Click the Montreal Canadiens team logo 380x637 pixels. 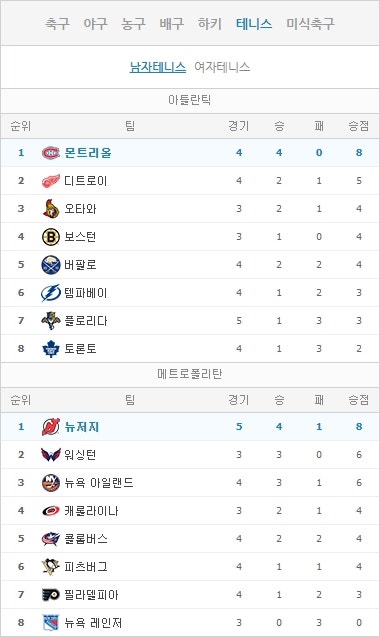51,153
